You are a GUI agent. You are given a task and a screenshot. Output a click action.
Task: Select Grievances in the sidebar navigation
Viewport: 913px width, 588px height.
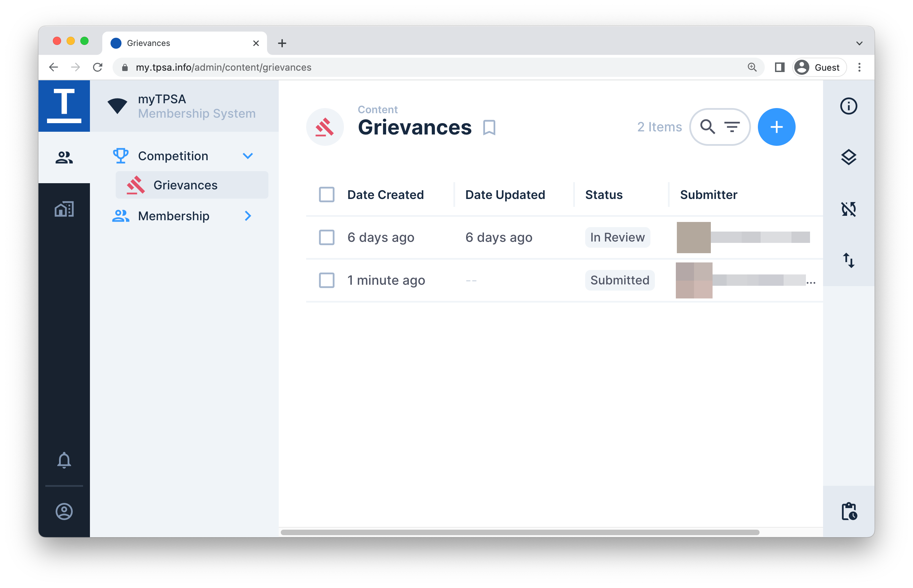click(x=185, y=185)
